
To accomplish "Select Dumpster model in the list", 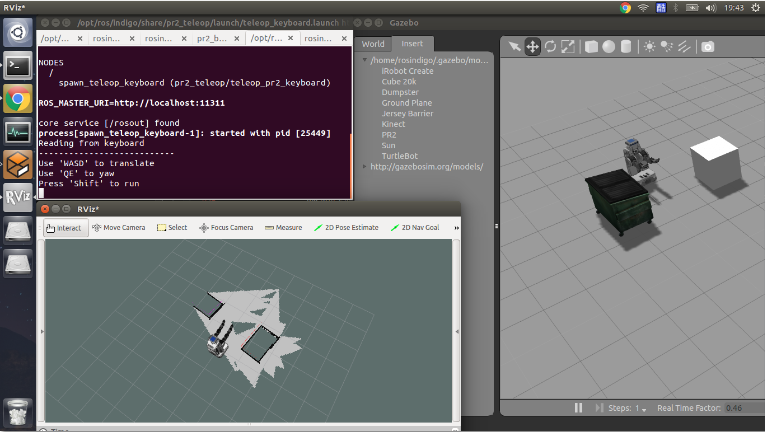I will [400, 92].
